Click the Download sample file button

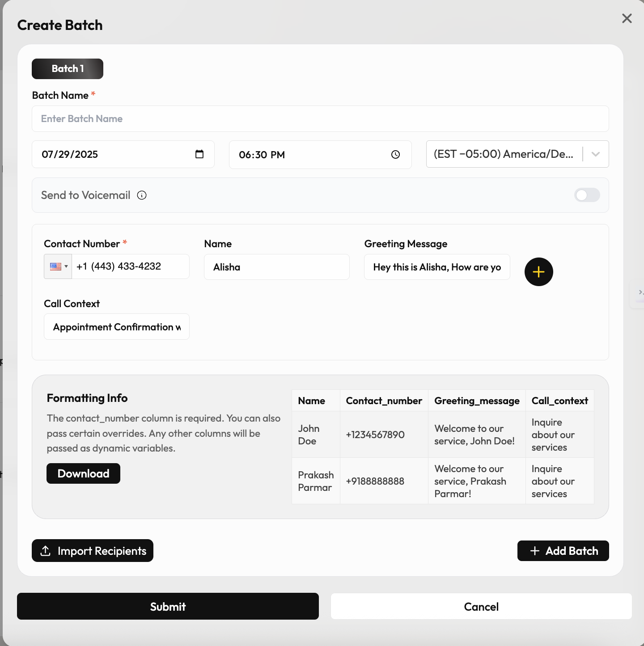click(83, 473)
